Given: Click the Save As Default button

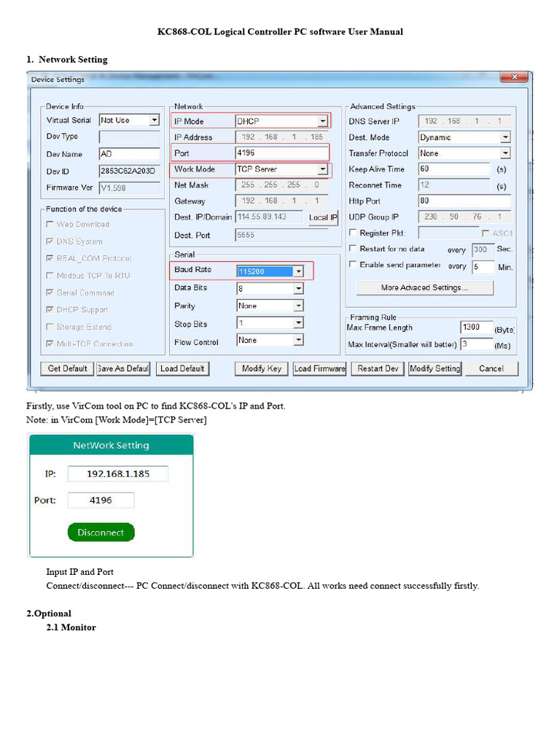Looking at the screenshot, I should (123, 368).
